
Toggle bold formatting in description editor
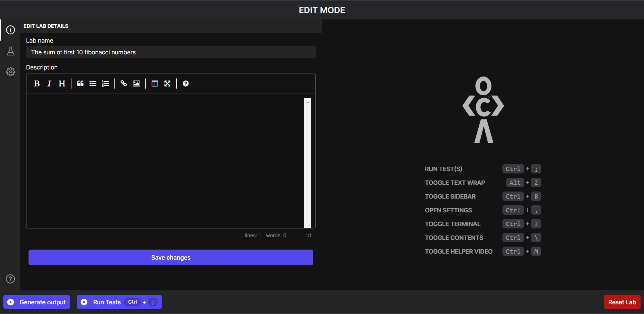click(x=37, y=84)
